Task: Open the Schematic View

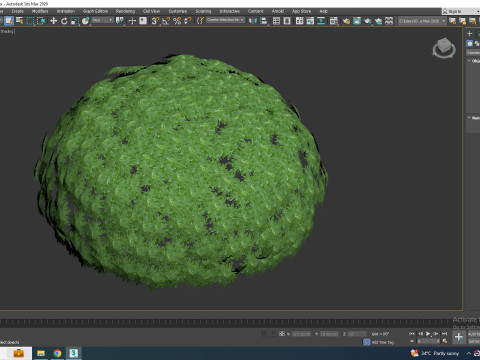Action: [321, 21]
